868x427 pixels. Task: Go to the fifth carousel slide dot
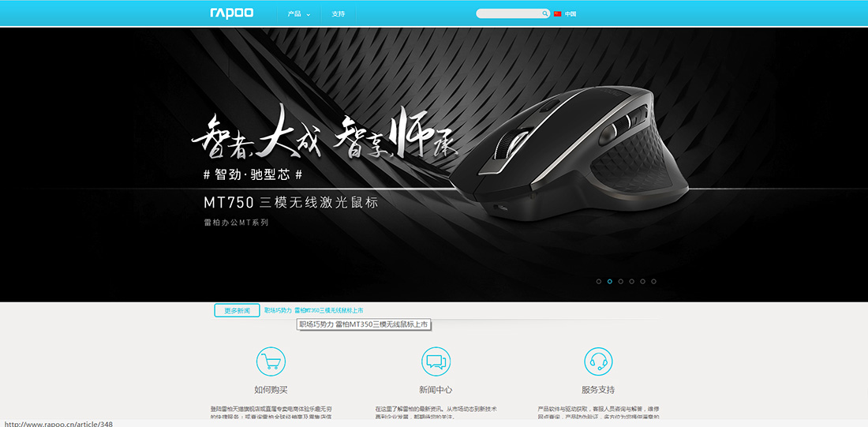[642, 281]
